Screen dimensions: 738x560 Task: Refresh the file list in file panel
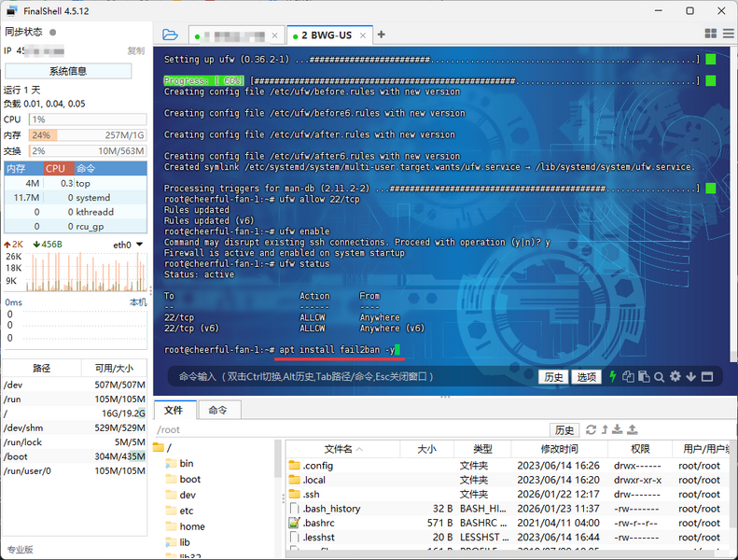click(x=590, y=430)
